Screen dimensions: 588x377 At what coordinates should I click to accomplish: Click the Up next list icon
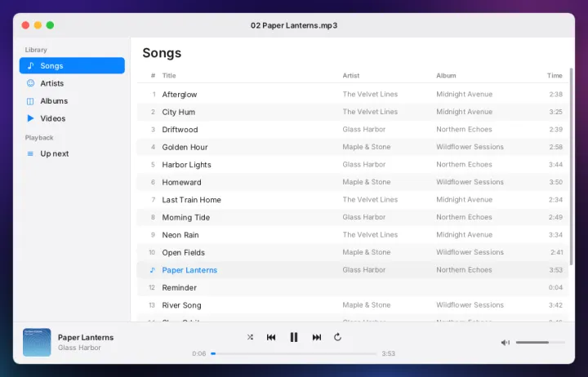coord(30,153)
